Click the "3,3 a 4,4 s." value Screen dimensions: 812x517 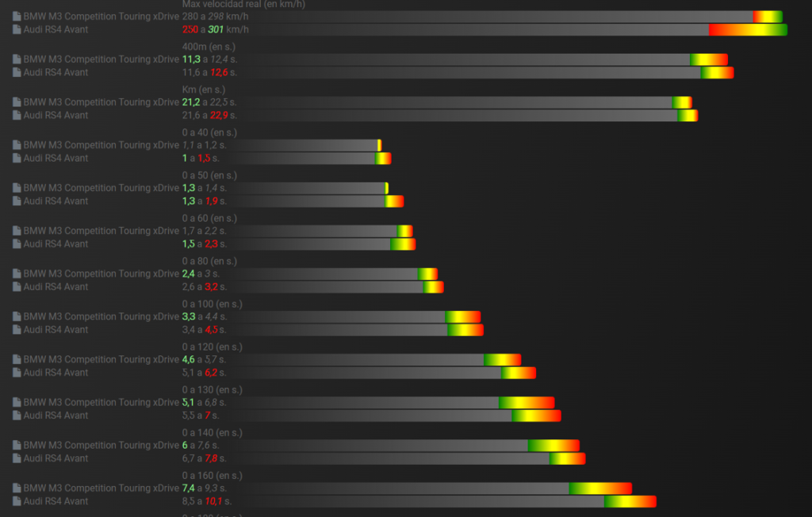[204, 316]
